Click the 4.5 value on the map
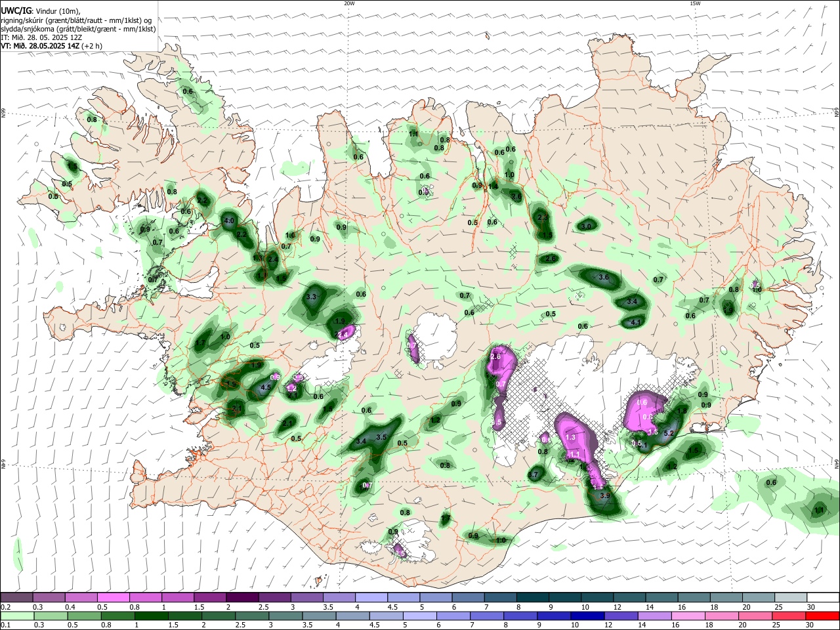Viewport: 840px width, 630px height. click(x=266, y=388)
